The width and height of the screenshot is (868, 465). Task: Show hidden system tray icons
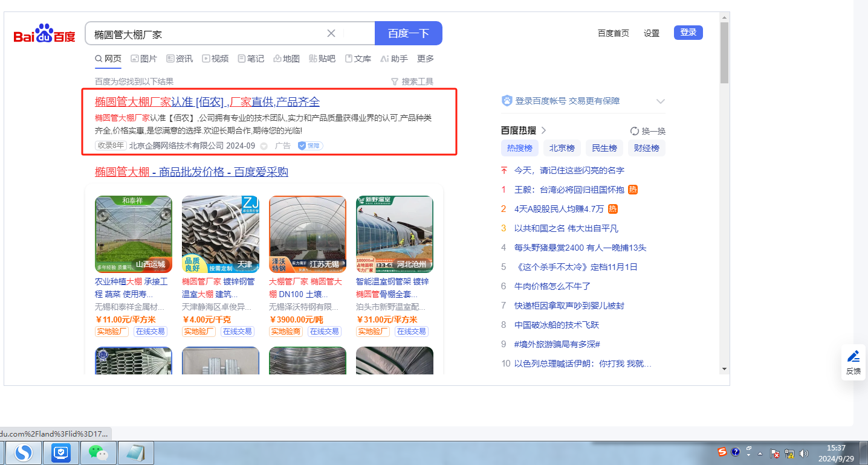760,453
